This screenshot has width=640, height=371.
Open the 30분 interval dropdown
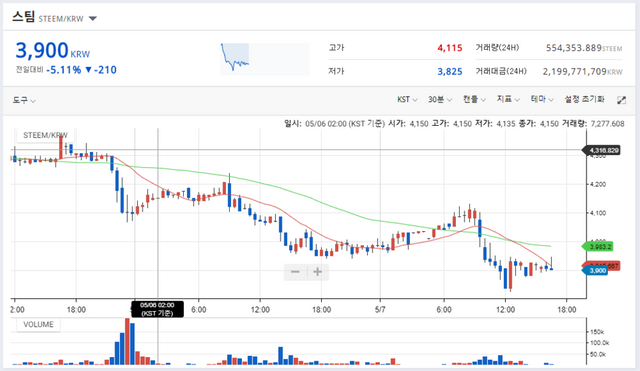pyautogui.click(x=440, y=99)
